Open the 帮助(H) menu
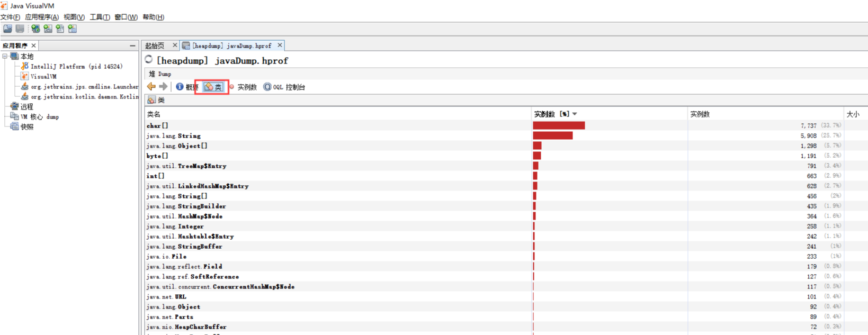The image size is (868, 335). coord(153,17)
